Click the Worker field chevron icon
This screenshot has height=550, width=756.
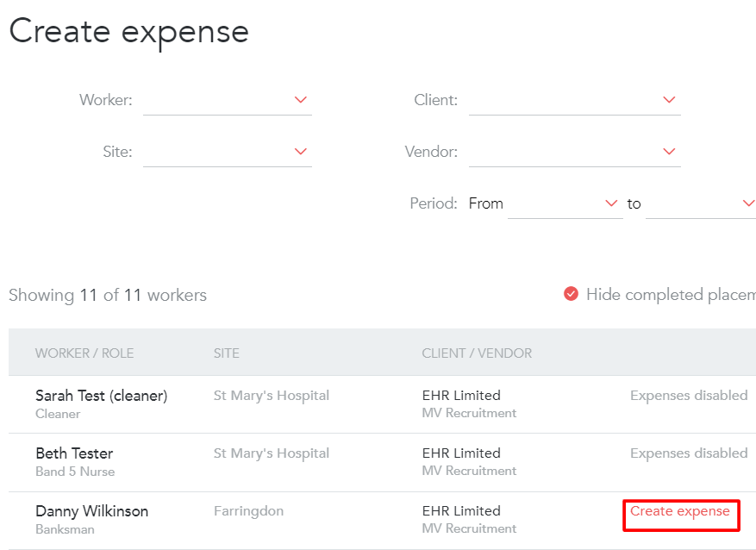pyautogui.click(x=300, y=99)
